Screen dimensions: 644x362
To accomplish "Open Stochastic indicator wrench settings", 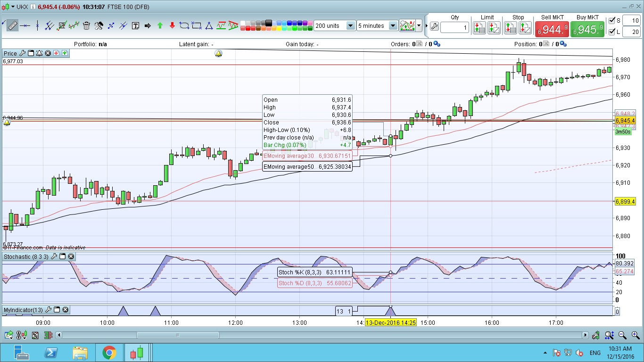I will 54,256.
